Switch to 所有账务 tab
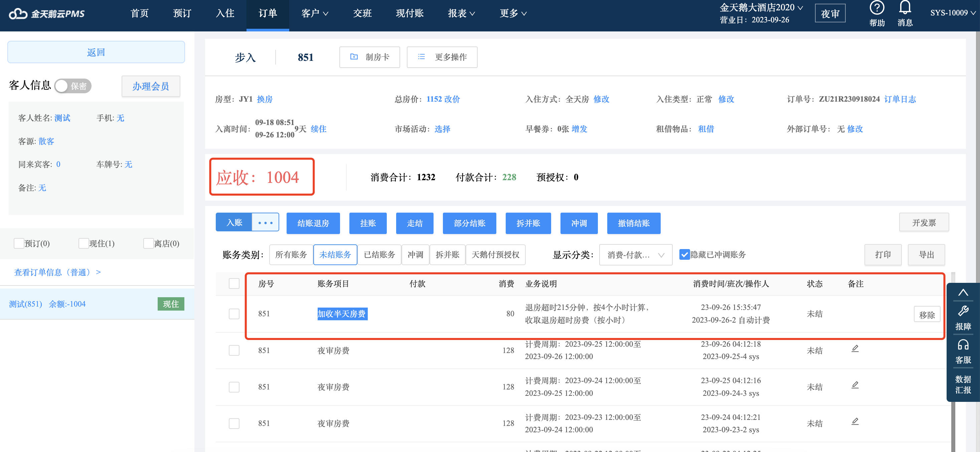This screenshot has width=980, height=452. [291, 255]
